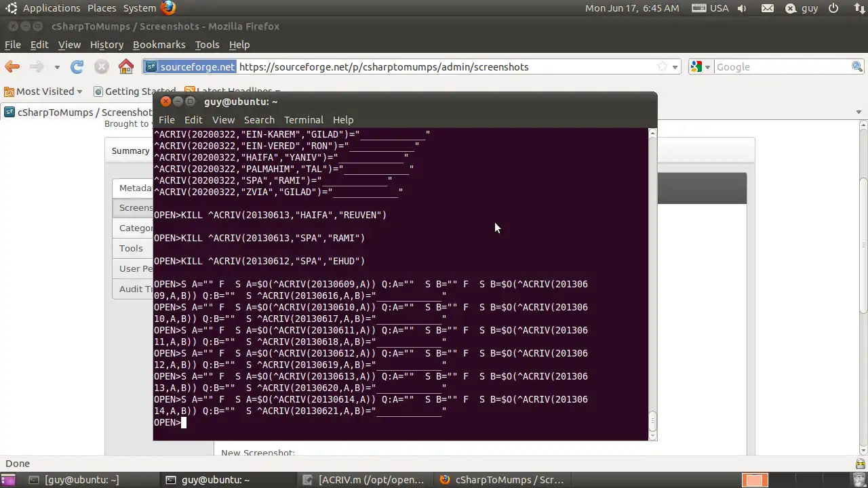Click the power icon in top panel
868x488 pixels.
coord(833,8)
